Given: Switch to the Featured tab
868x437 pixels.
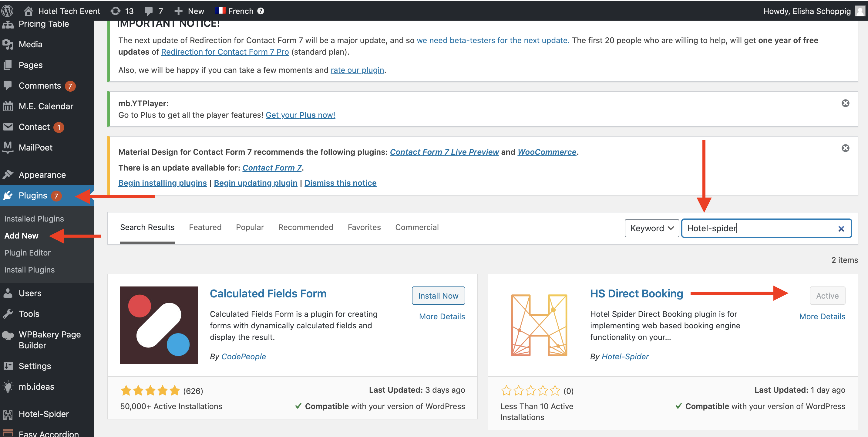Looking at the screenshot, I should tap(205, 227).
